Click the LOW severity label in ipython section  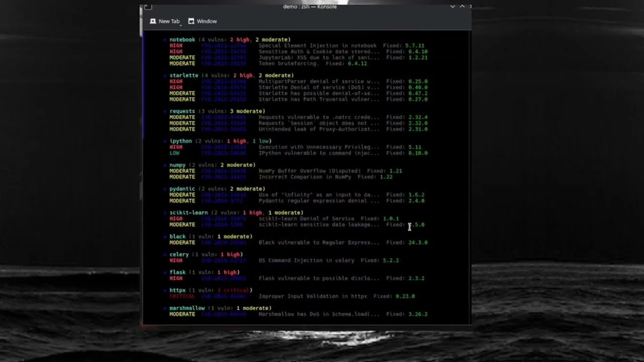click(x=175, y=153)
